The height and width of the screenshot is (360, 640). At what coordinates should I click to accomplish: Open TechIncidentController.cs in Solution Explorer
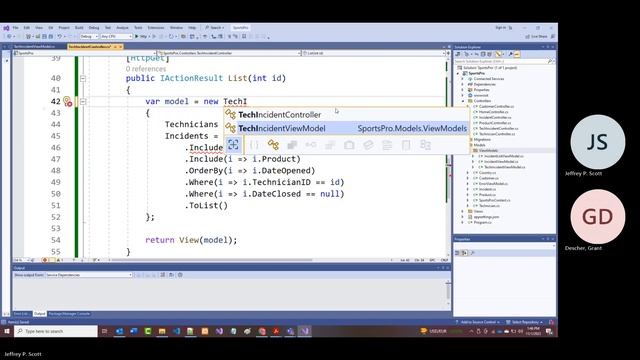tap(498, 128)
